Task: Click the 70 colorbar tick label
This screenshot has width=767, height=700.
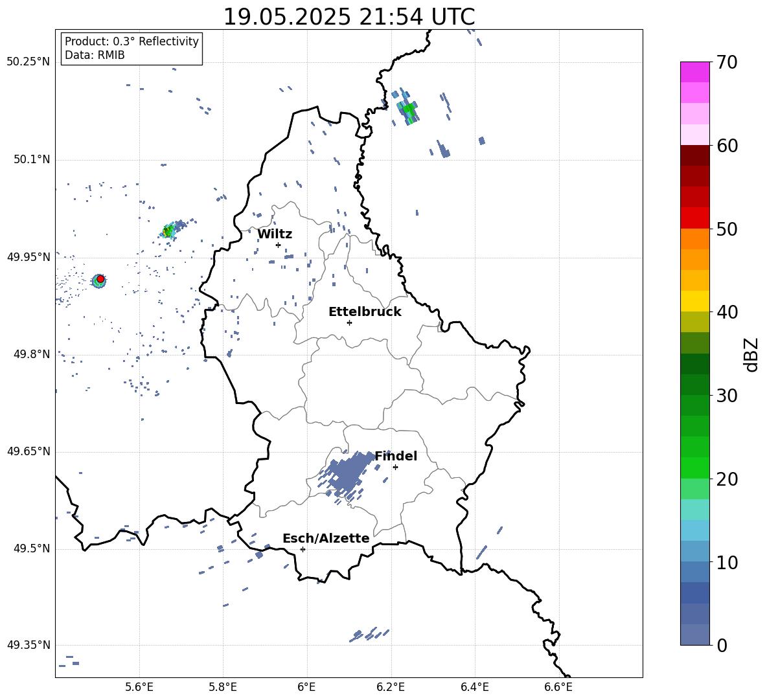Action: point(726,62)
